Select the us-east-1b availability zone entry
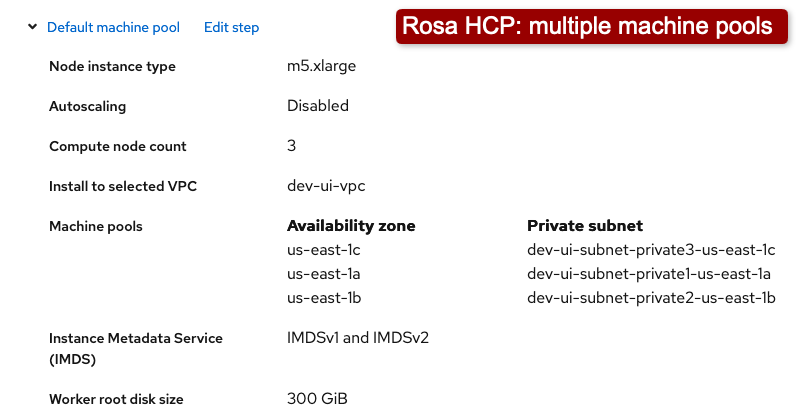 coord(324,298)
